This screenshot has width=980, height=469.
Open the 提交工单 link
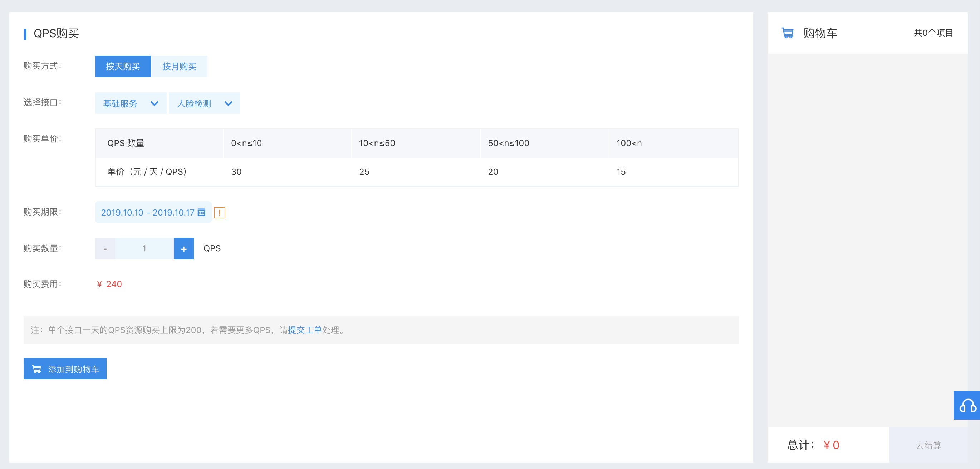coord(305,330)
